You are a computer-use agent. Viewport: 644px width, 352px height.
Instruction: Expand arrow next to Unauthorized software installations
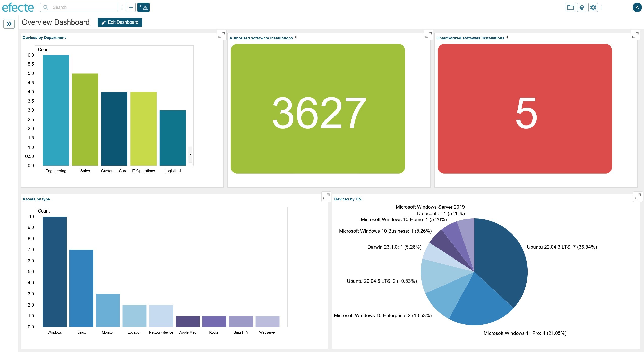point(507,37)
